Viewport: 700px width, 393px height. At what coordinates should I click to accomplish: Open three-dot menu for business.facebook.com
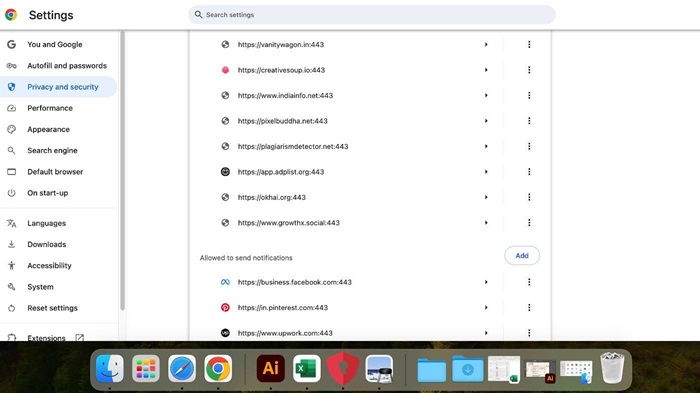pos(529,282)
